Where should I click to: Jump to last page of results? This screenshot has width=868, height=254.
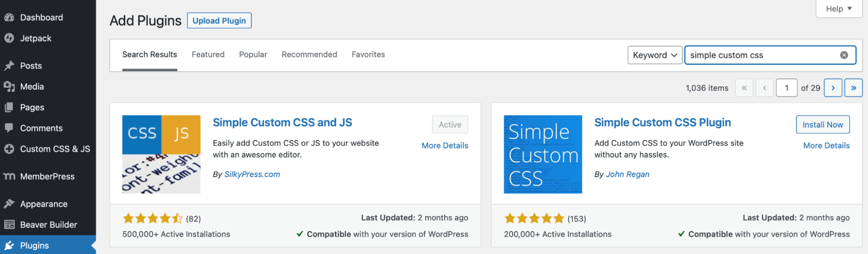(853, 88)
